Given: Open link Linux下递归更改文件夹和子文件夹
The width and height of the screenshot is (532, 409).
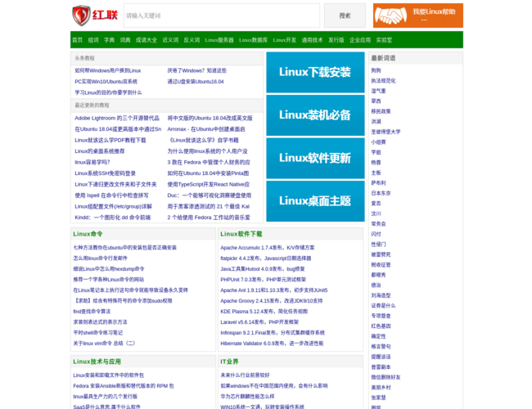Looking at the screenshot, I should click(x=115, y=185).
